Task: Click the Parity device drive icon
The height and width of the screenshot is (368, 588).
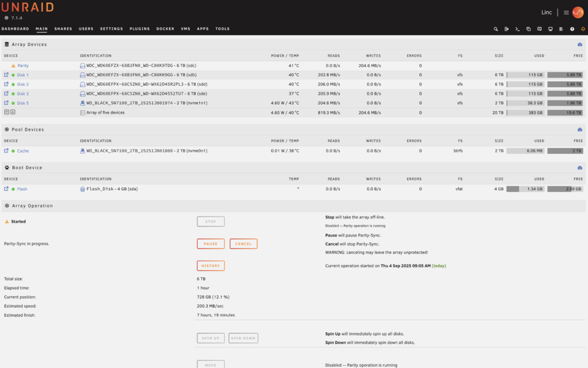Action: point(82,66)
